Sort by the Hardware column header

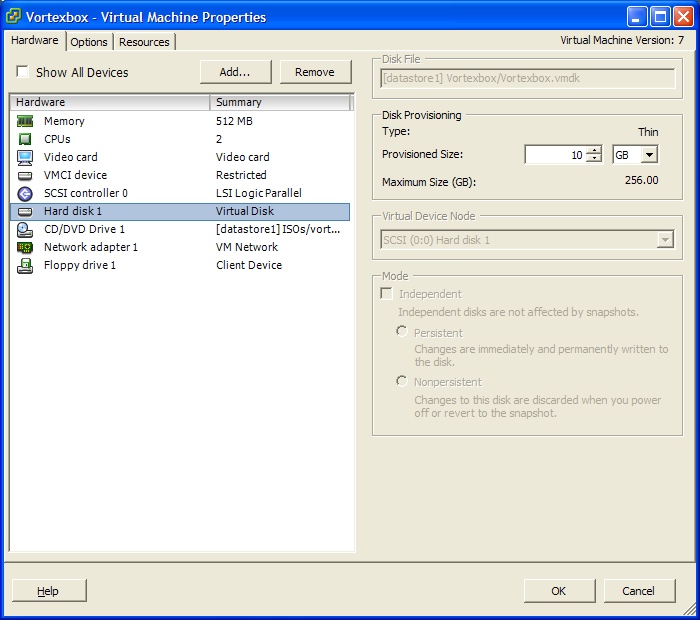pyautogui.click(x=110, y=102)
